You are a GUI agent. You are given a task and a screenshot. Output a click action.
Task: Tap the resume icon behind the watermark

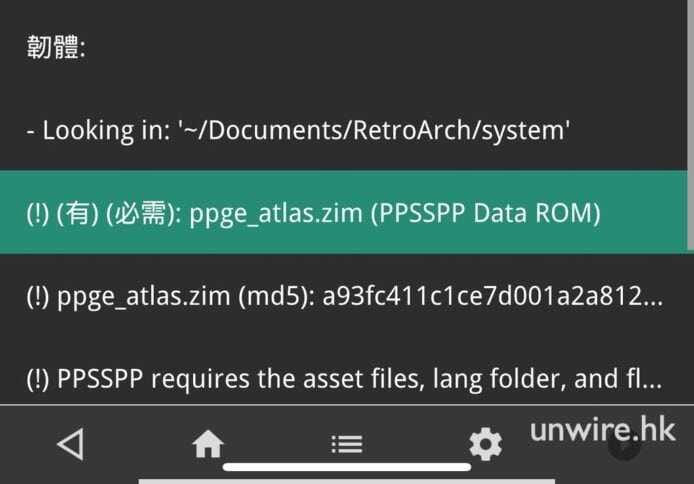624,446
